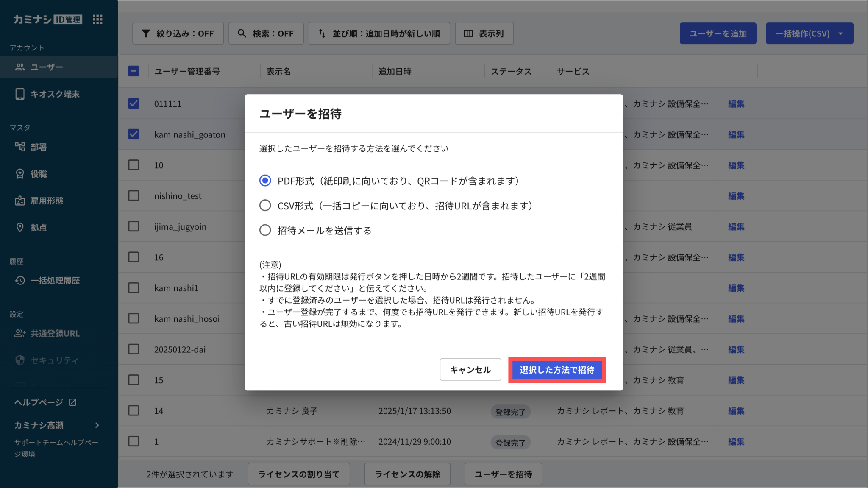Click the キャンセル button in dialog
868x488 pixels.
tap(470, 370)
